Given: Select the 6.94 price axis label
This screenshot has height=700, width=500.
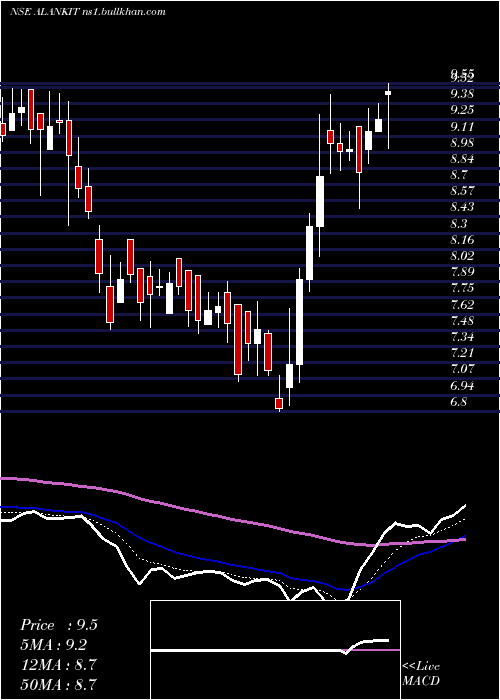Looking at the screenshot, I should pyautogui.click(x=462, y=386).
